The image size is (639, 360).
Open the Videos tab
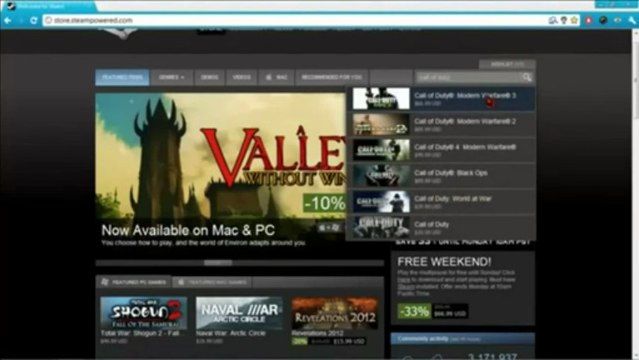click(x=242, y=77)
